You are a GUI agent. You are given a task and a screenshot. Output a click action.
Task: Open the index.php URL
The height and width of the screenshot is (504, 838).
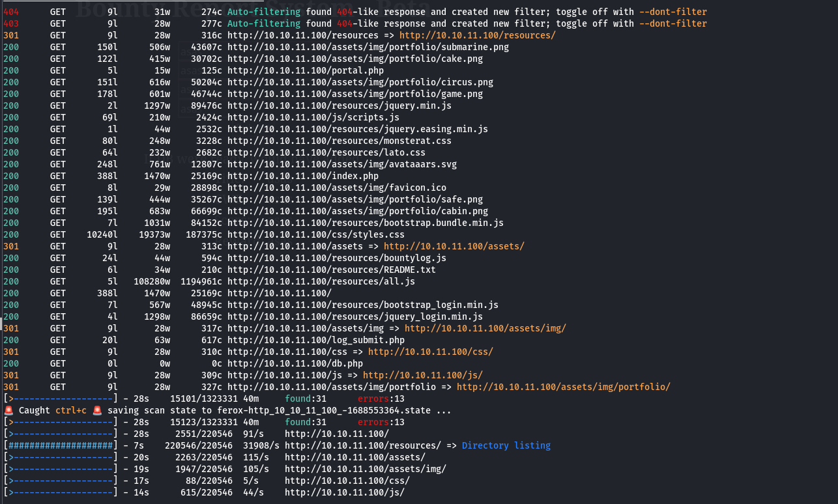coord(303,176)
